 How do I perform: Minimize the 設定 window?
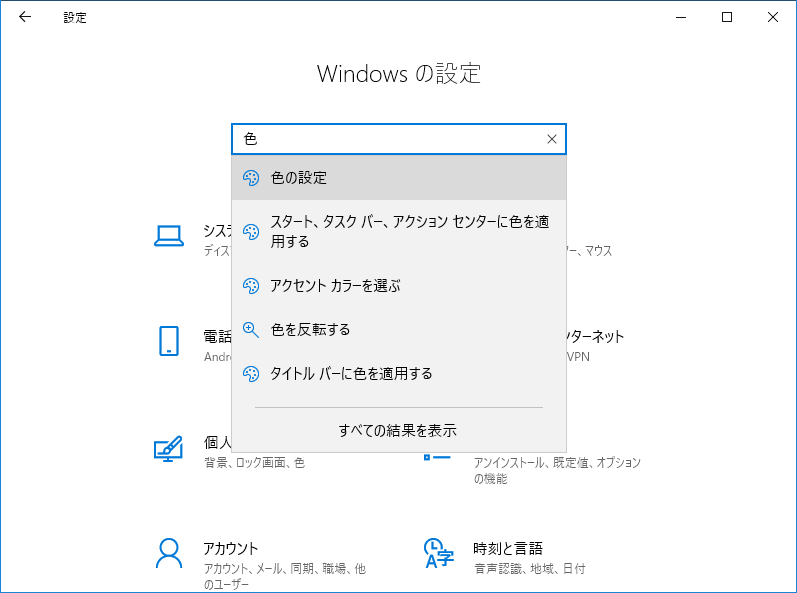[681, 17]
